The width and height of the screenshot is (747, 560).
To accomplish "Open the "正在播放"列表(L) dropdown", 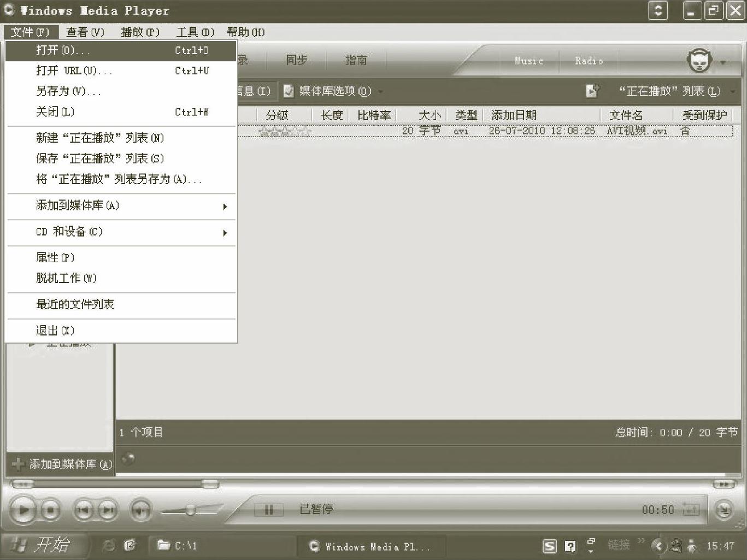I will pos(677,91).
